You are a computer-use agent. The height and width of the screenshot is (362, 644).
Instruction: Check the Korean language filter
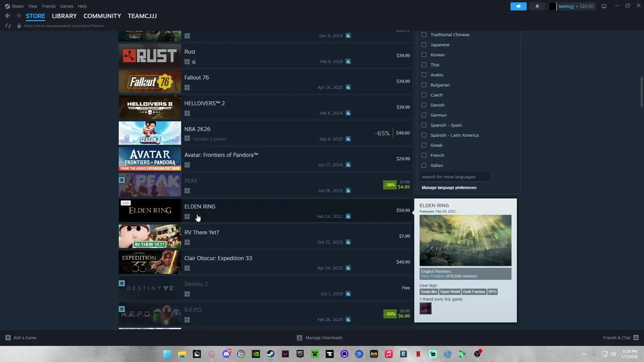pos(424,55)
